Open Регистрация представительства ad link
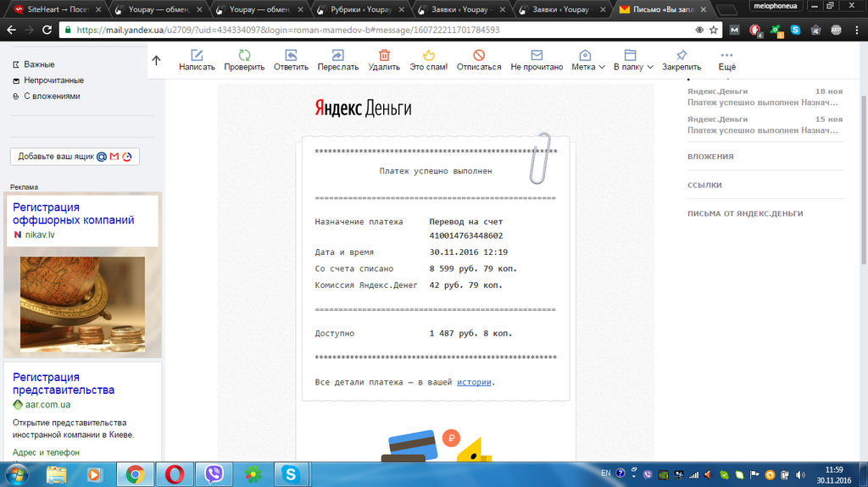Viewport: 868px width, 487px height. click(63, 384)
